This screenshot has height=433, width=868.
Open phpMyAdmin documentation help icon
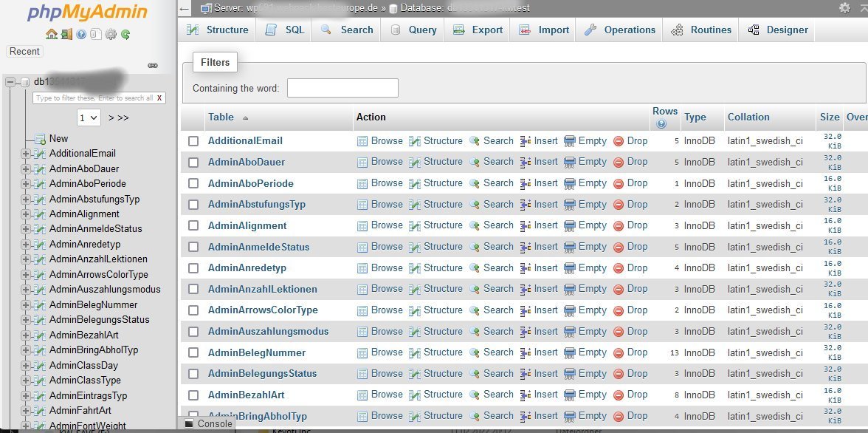(81, 34)
